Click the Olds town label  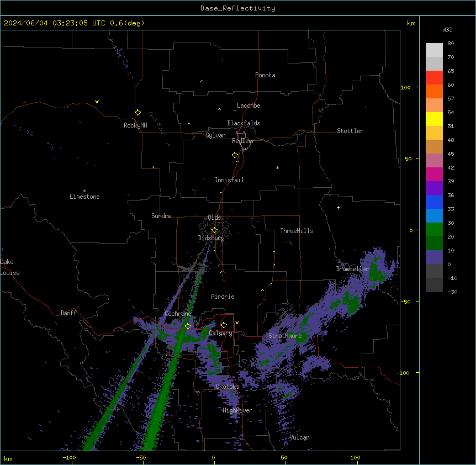pos(214,218)
